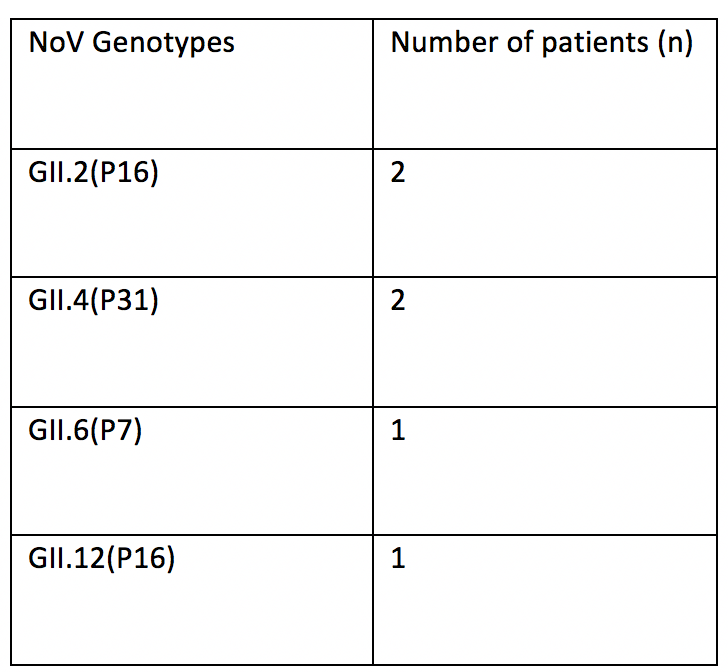Click the patient count for GII.4(P31)

[x=398, y=301]
